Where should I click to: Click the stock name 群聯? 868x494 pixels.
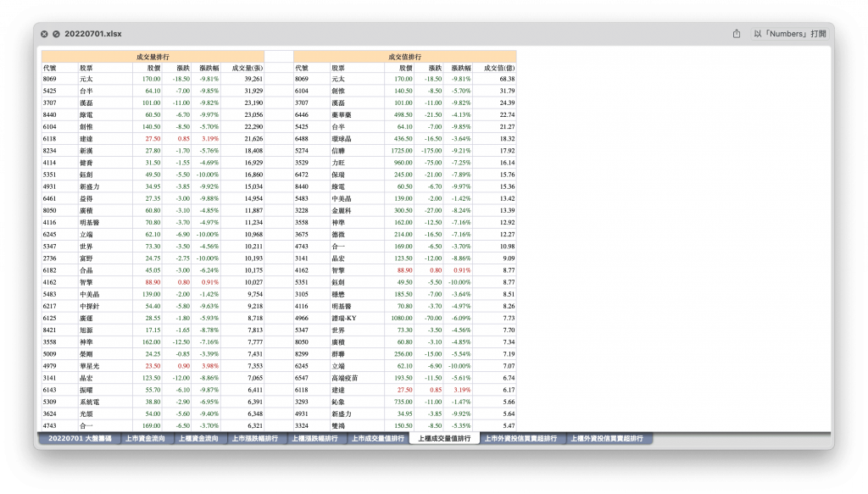[338, 354]
